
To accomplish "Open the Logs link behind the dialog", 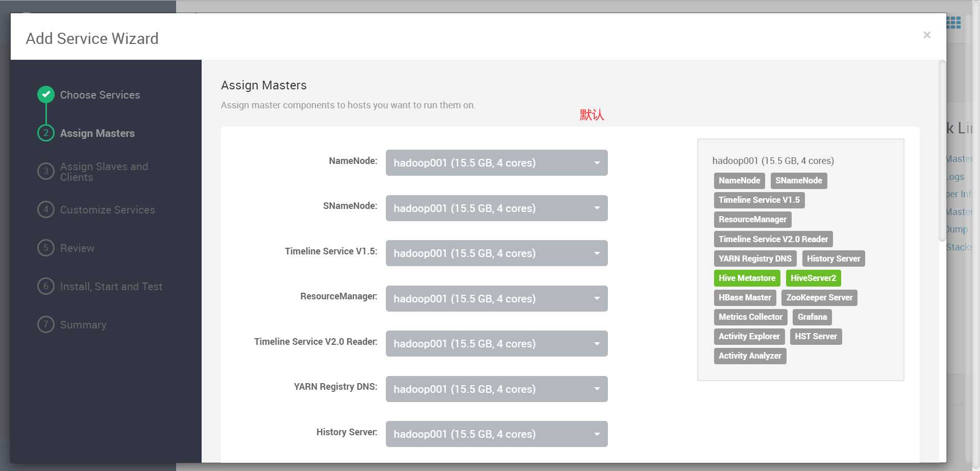I will (955, 177).
